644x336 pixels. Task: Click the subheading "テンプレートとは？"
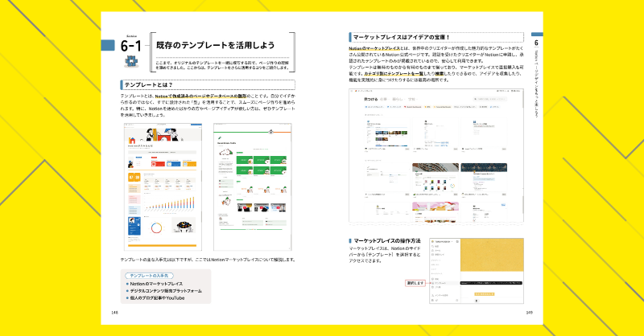click(148, 85)
